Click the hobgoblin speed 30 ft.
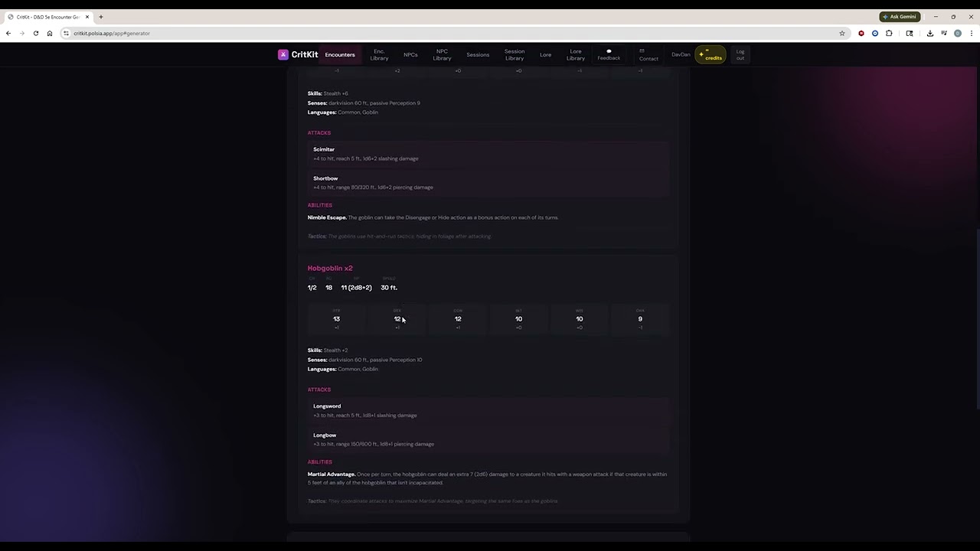980x551 pixels. tap(389, 288)
